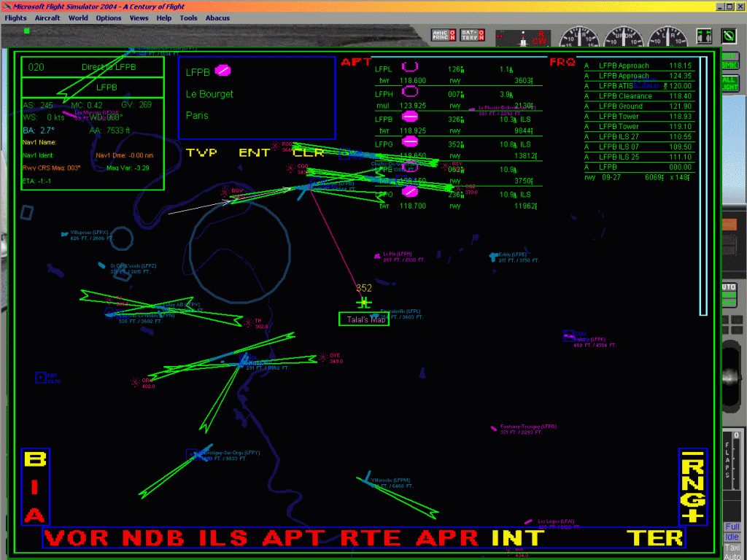Click the green circular icon at top right
Image resolution: width=747 pixels, height=560 pixels.
tap(729, 35)
